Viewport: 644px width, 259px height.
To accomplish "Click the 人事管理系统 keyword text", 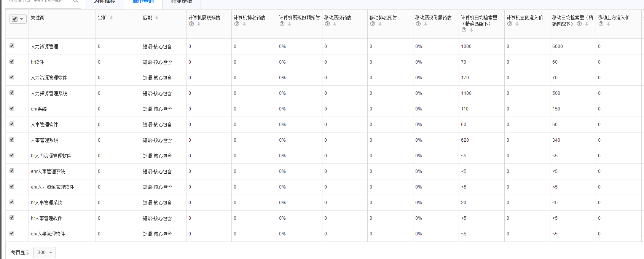I will (45, 140).
